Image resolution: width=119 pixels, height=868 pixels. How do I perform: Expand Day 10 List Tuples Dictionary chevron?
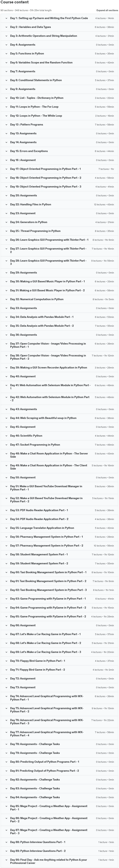click(x=6, y=98)
